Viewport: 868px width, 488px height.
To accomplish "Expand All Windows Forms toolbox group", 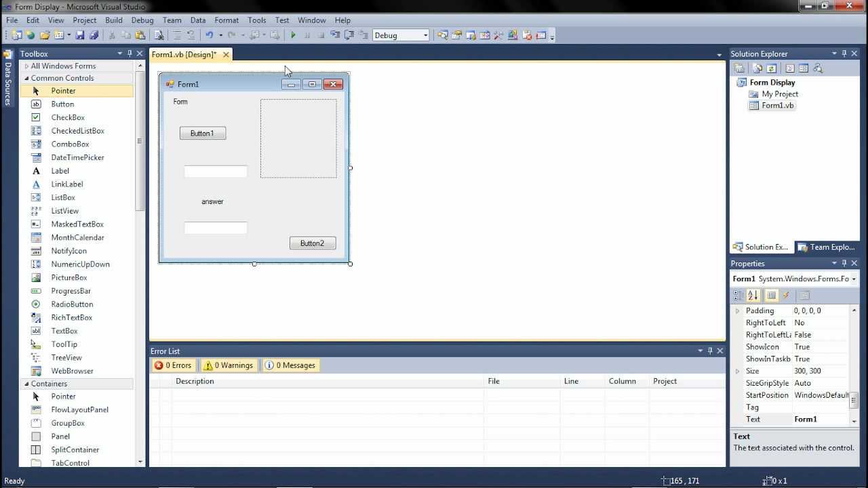I will [x=26, y=66].
